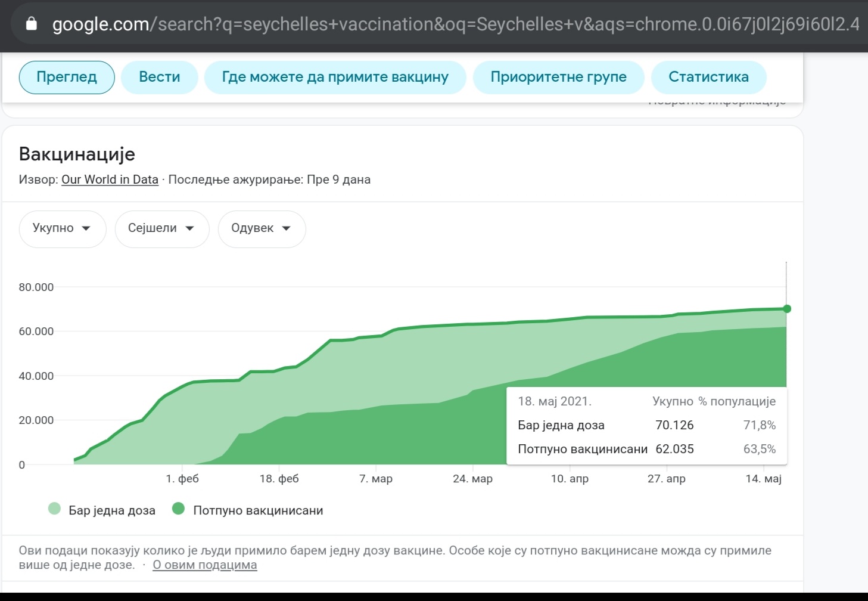Click the 60.000 y-axis label

click(36, 332)
